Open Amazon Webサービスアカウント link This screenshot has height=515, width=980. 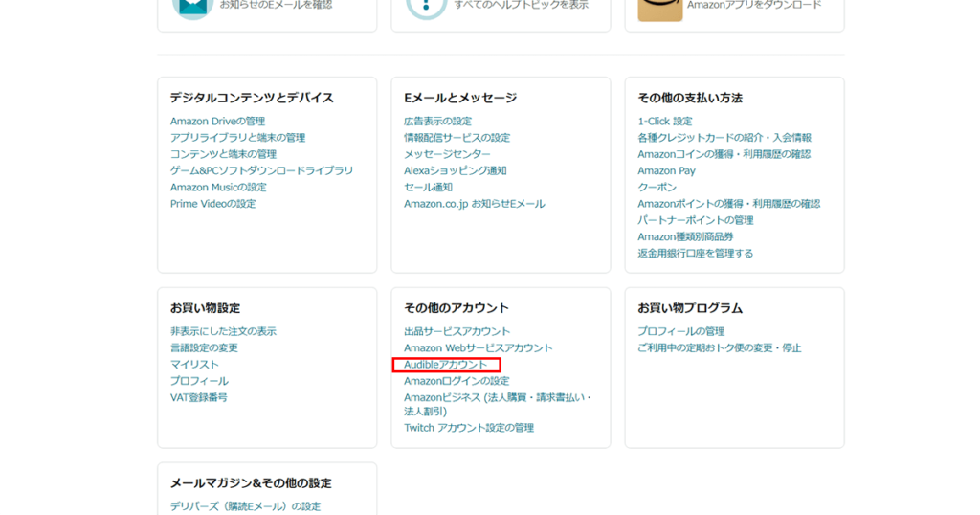[x=479, y=347]
